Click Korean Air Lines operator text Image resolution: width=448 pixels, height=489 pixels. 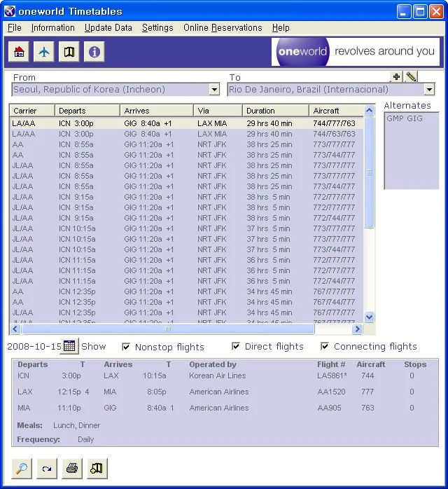tap(218, 376)
